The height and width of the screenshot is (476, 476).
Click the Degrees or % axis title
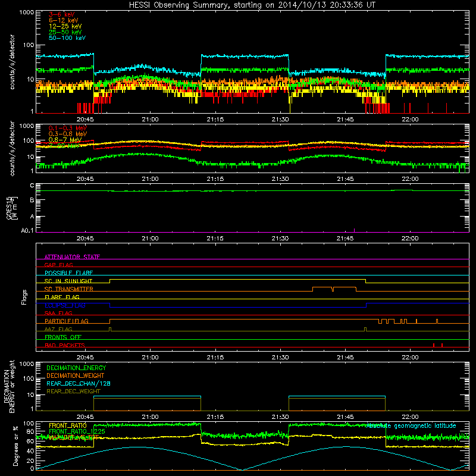click(15, 446)
